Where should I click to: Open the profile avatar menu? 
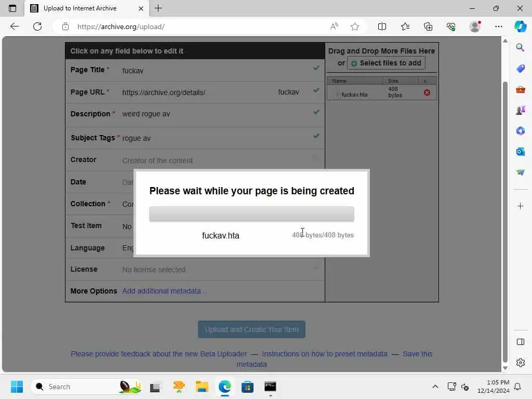pos(475,26)
